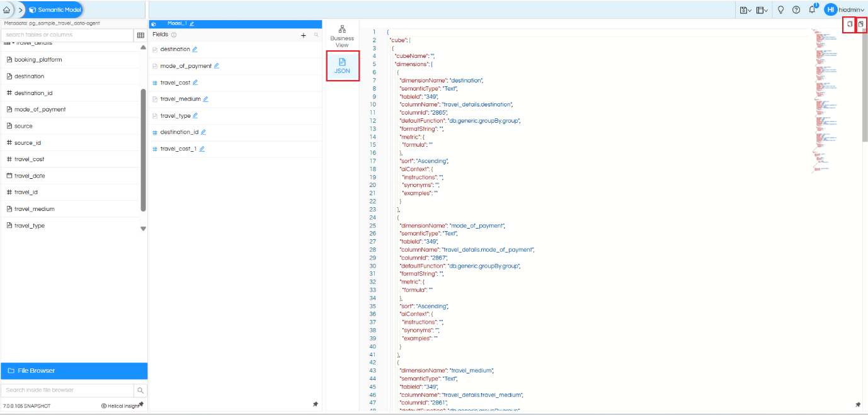Select the travel_date column
This screenshot has width=868, height=415.
point(30,176)
